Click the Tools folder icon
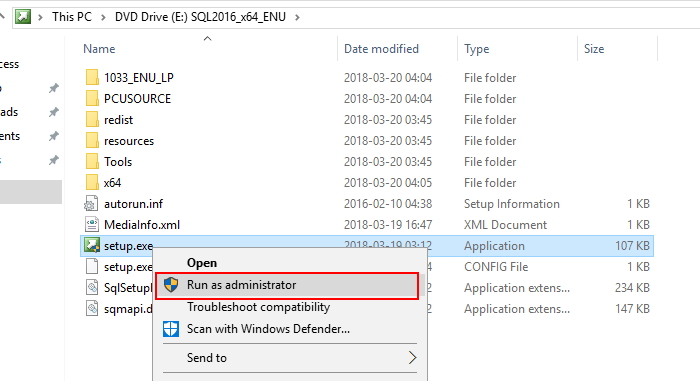Viewport: 700px width, 381px height. (92, 161)
